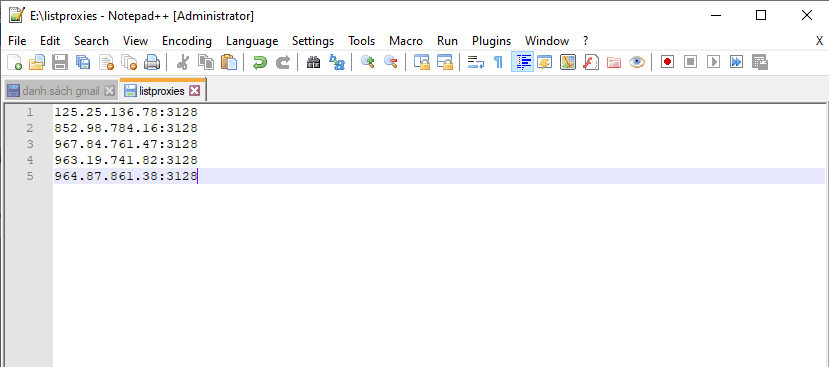Save the current recorded macro icon
Viewport: 829px width, 367px height.
pyautogui.click(x=760, y=62)
